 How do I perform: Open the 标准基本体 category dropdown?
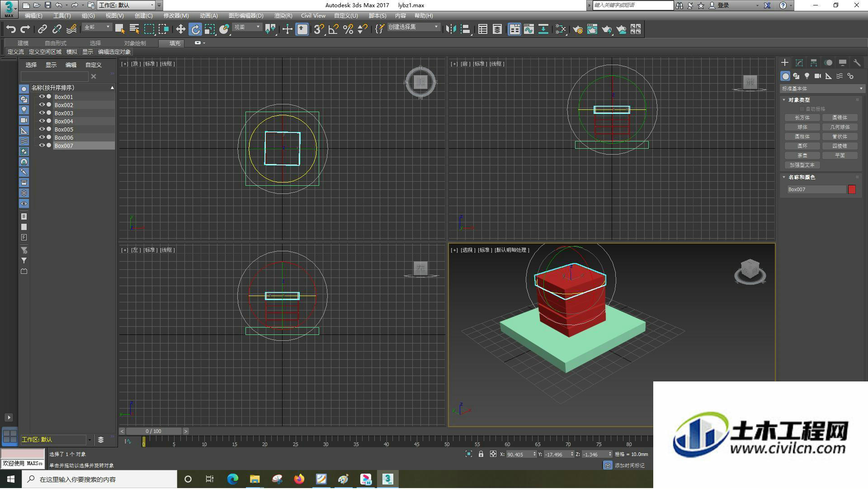click(x=821, y=89)
